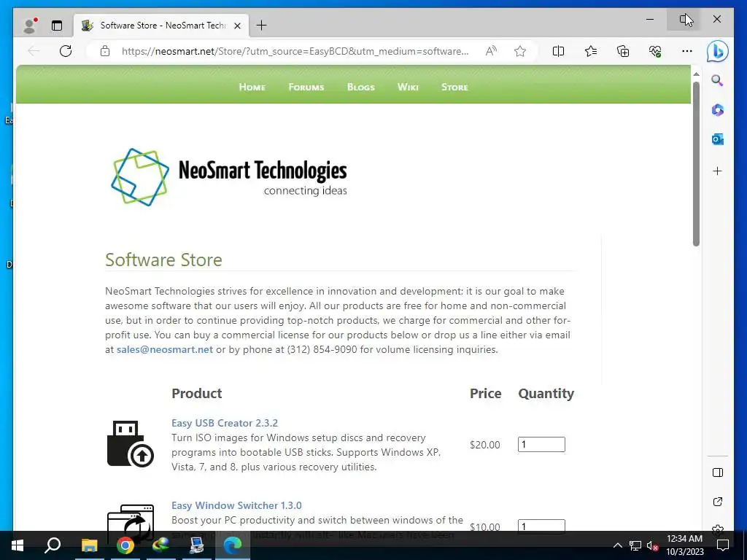Click the scrollbar up arrow
Viewport: 747px width, 560px height.
click(x=696, y=74)
